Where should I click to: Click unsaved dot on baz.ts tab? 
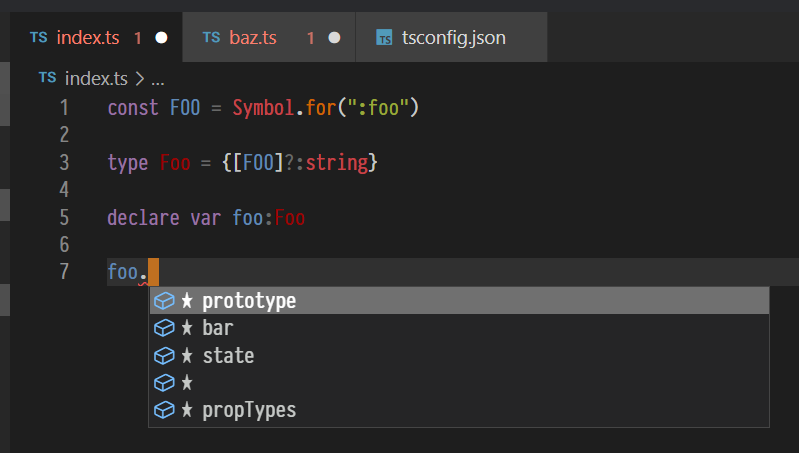coord(334,38)
